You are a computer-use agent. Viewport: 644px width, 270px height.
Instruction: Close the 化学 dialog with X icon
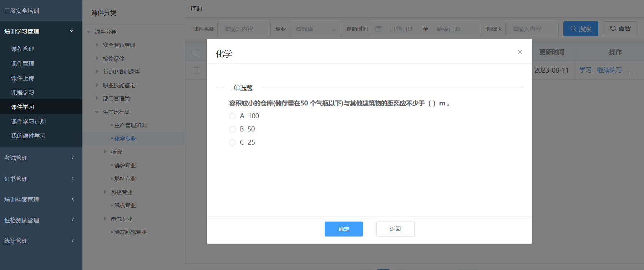tap(520, 52)
